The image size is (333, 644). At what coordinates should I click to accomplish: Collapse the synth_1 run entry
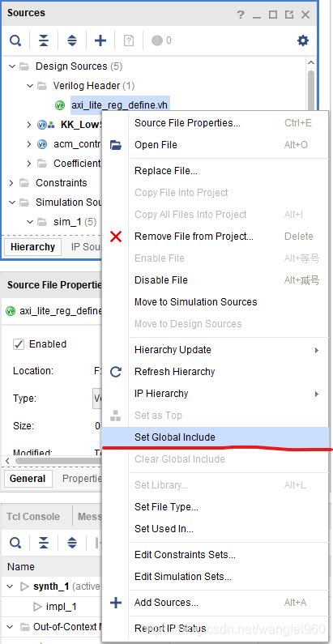pos(11,586)
